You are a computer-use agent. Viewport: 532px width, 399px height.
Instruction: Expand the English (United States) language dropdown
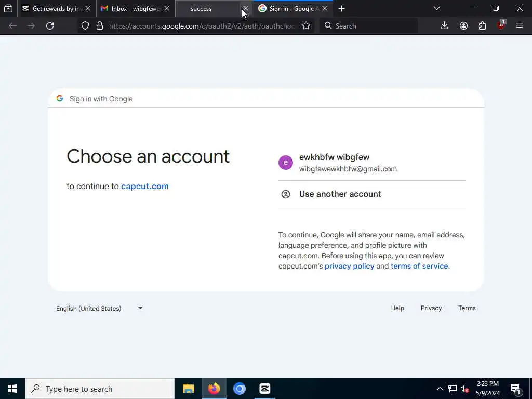pos(99,309)
